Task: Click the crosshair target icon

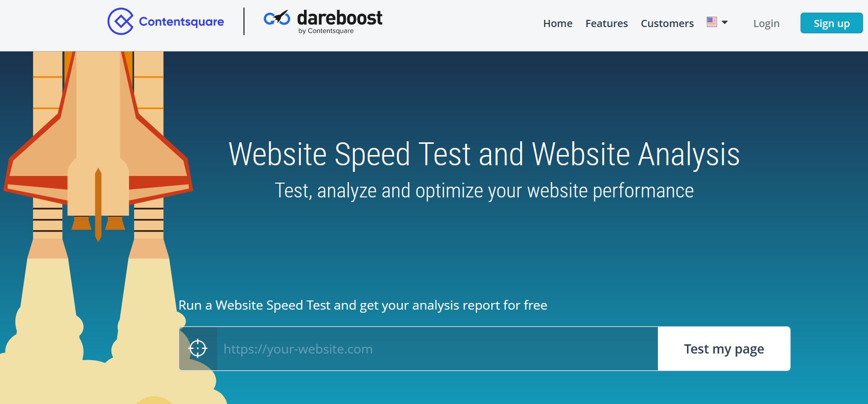Action: pos(198,349)
